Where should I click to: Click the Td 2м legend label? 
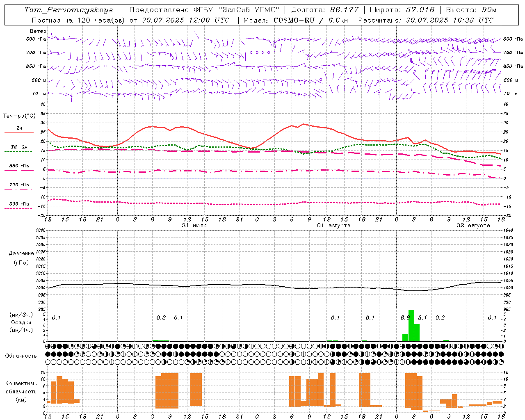tap(19, 147)
